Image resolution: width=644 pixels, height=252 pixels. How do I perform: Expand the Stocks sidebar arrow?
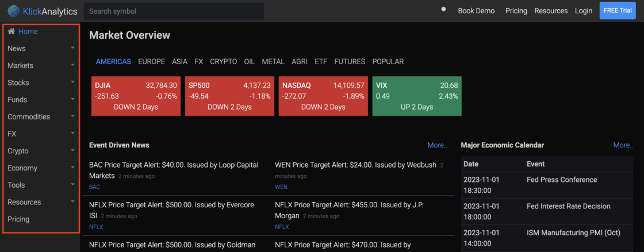[x=72, y=82]
